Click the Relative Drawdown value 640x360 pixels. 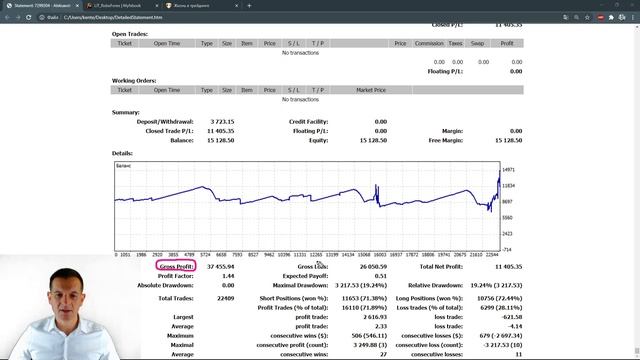[x=496, y=285]
